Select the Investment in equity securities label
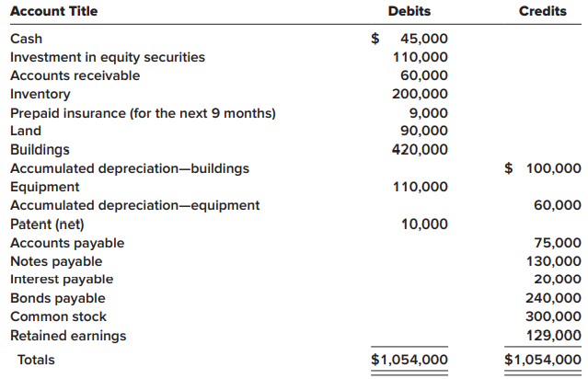This screenshot has height=379, width=588. 108,57
